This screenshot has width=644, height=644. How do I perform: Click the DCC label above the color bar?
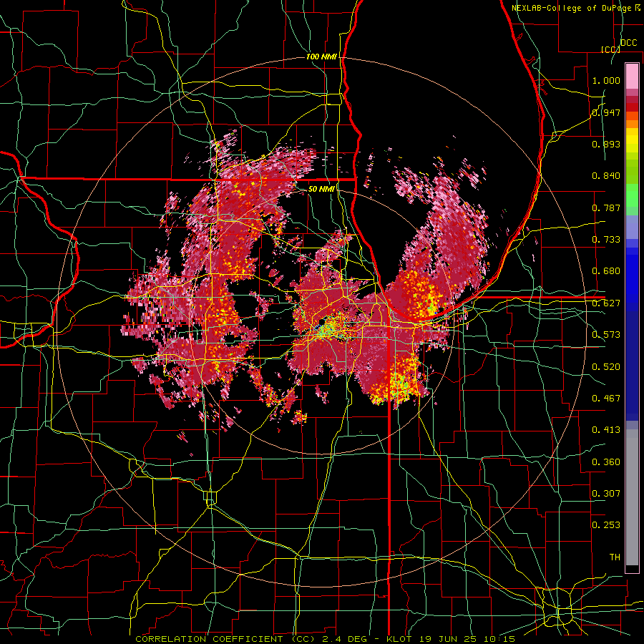tap(629, 43)
